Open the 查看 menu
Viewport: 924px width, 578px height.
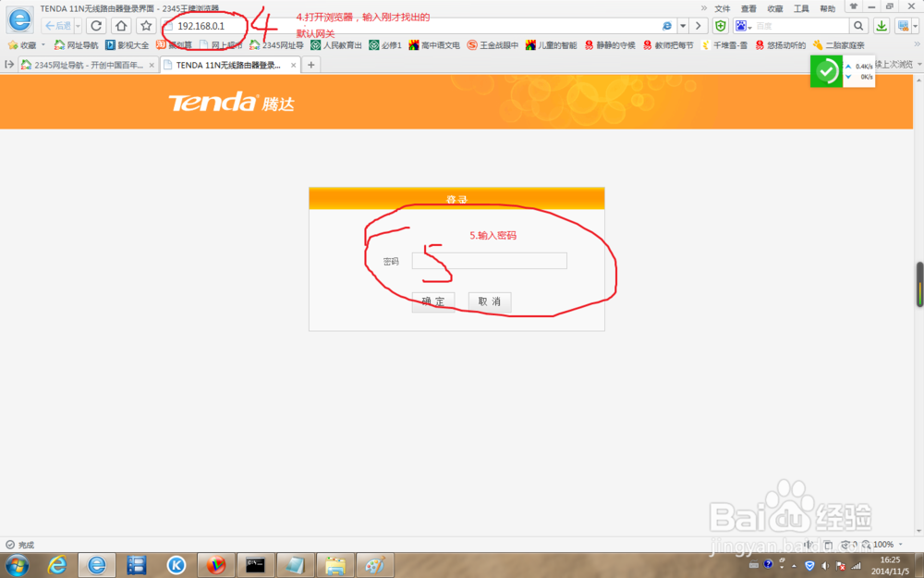tap(749, 9)
